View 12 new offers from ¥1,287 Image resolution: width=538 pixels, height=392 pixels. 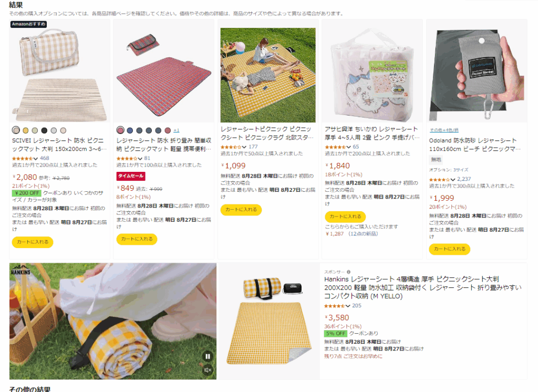click(x=351, y=234)
